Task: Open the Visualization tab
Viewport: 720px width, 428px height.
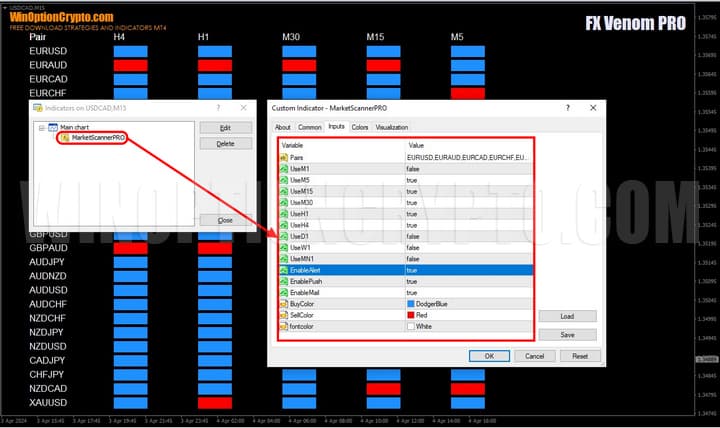Action: pos(392,127)
